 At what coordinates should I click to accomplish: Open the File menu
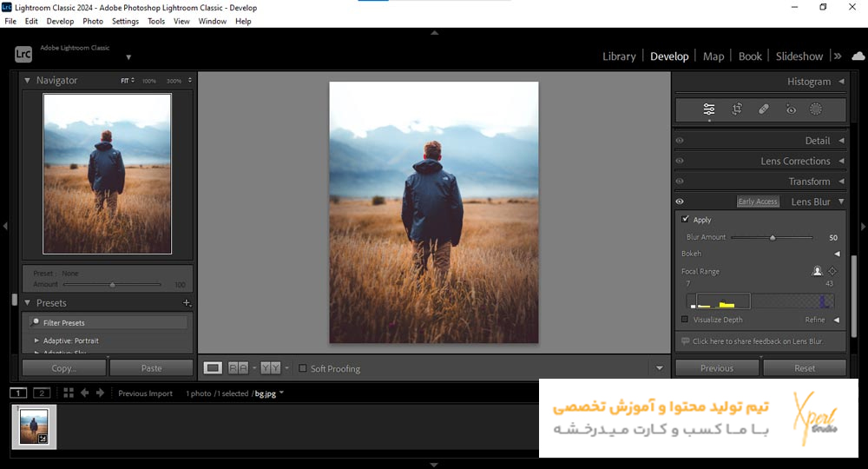(x=10, y=21)
